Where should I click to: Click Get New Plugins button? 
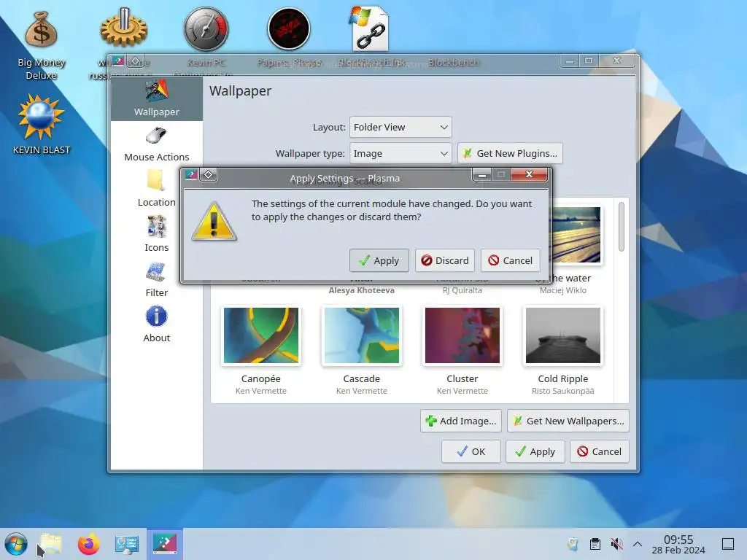pyautogui.click(x=510, y=153)
